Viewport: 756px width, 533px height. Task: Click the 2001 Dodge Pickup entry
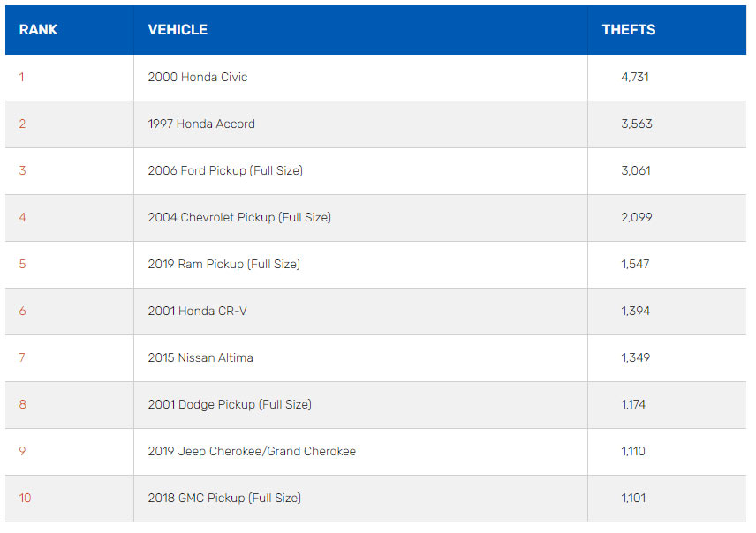(x=230, y=405)
